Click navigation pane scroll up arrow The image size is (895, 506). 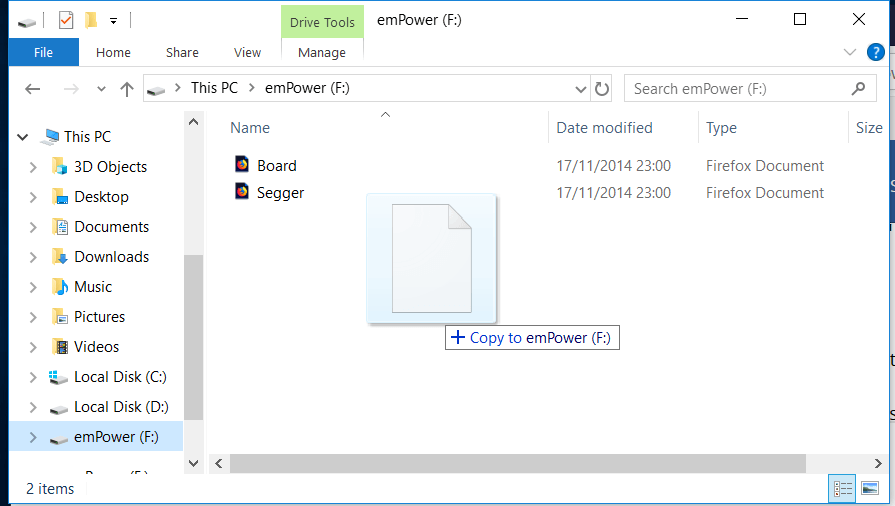193,122
